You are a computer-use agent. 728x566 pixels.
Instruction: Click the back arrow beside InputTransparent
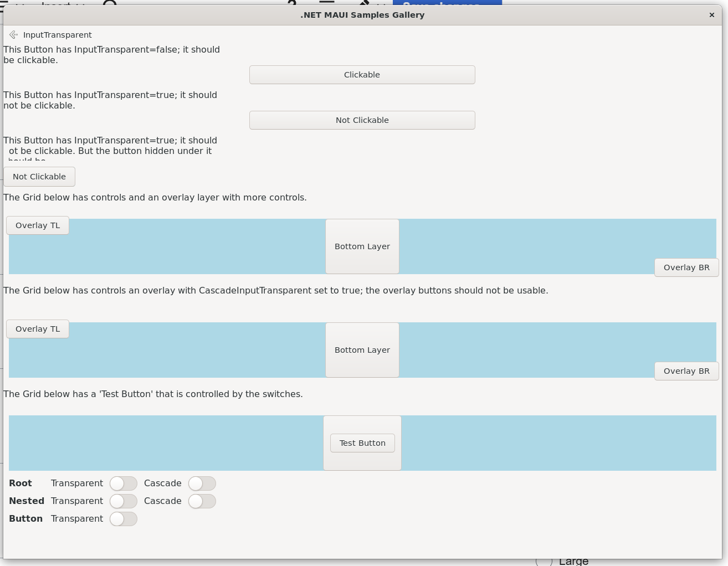point(14,35)
